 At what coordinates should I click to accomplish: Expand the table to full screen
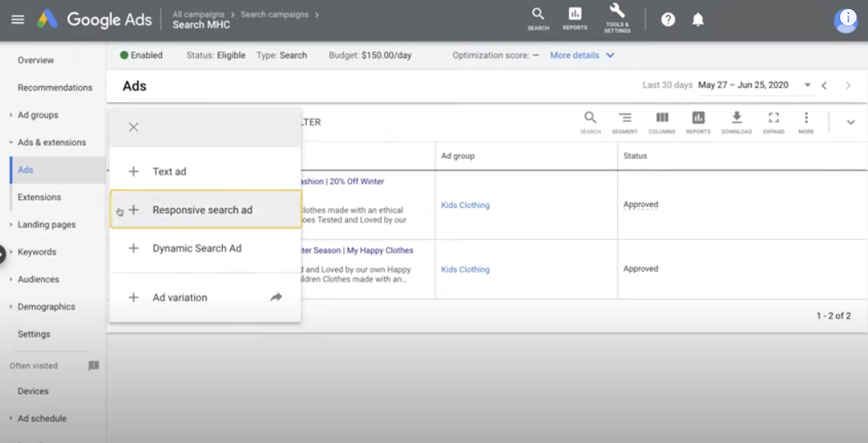pyautogui.click(x=774, y=122)
